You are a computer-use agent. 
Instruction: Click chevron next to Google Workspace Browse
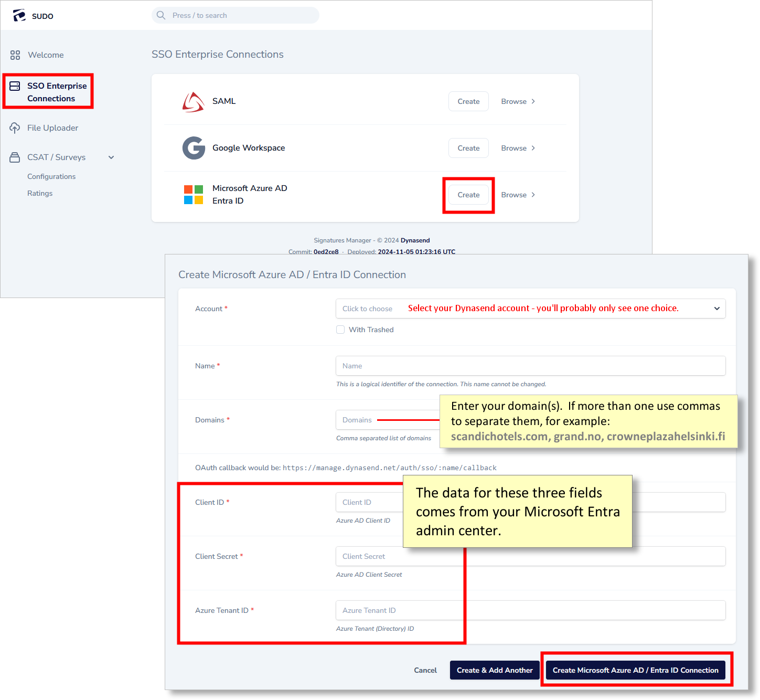[533, 148]
